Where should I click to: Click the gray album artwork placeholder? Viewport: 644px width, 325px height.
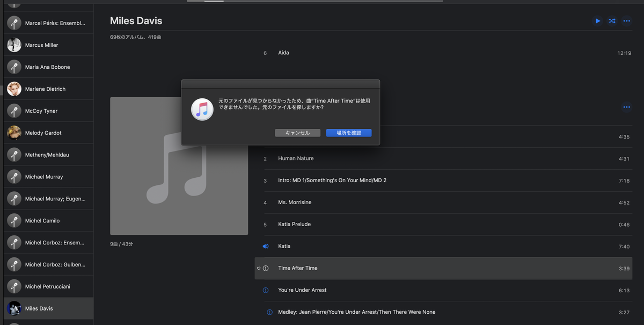tap(179, 166)
